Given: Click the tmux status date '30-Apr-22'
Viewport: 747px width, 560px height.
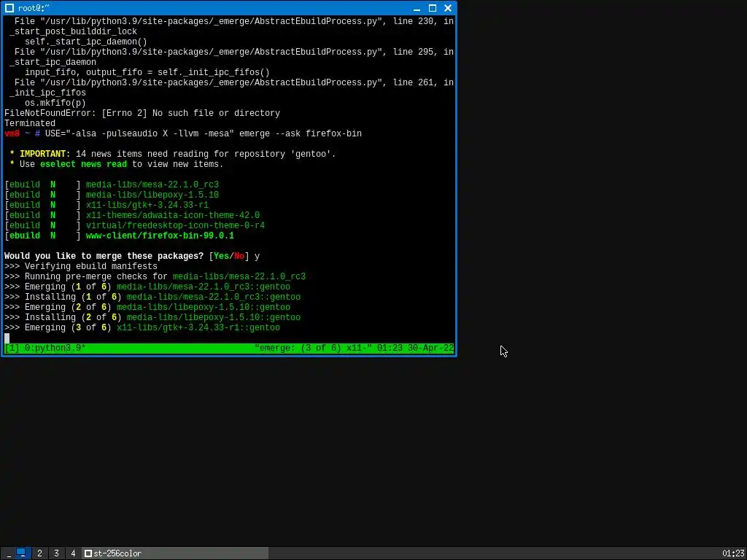Looking at the screenshot, I should pyautogui.click(x=430, y=348).
